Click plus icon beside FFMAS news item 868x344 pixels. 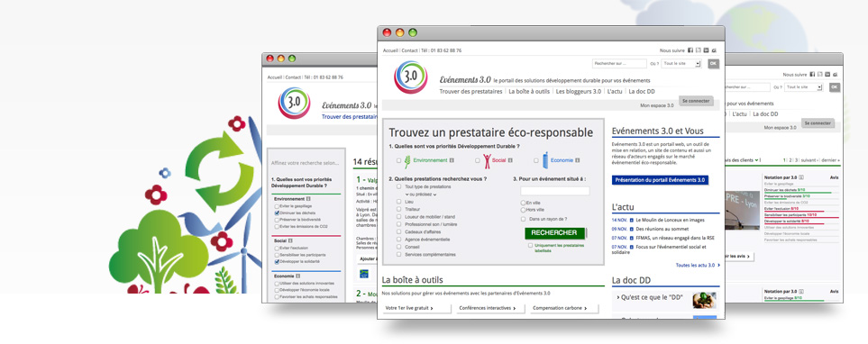tap(632, 238)
